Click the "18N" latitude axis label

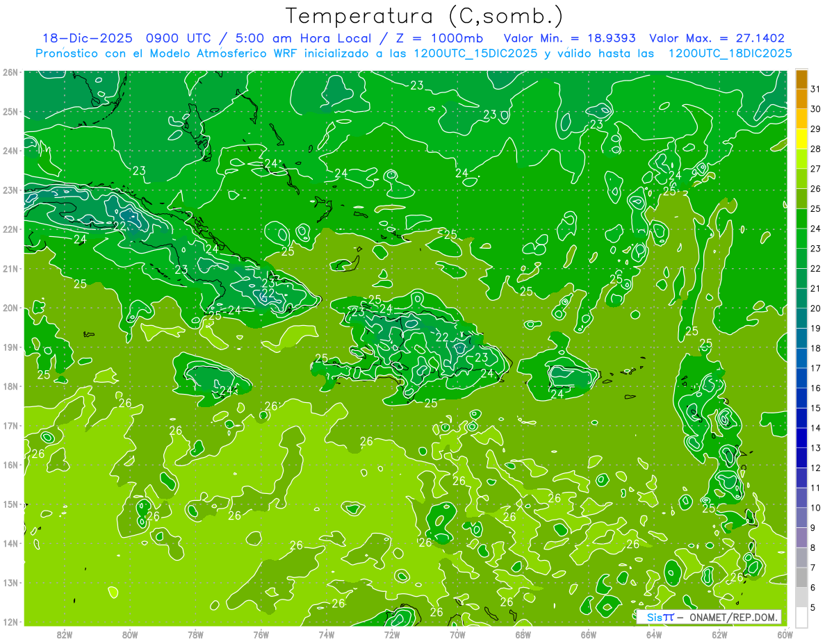[10, 386]
